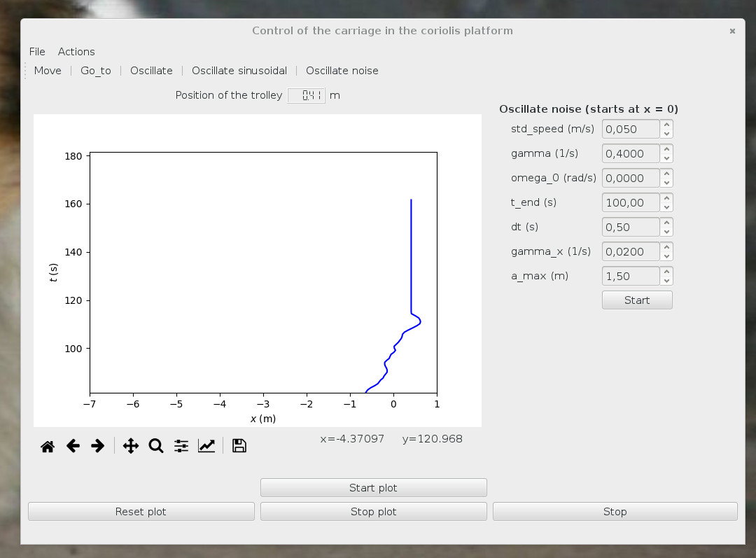
Task: Click the back arrow to previous view
Action: point(73,446)
